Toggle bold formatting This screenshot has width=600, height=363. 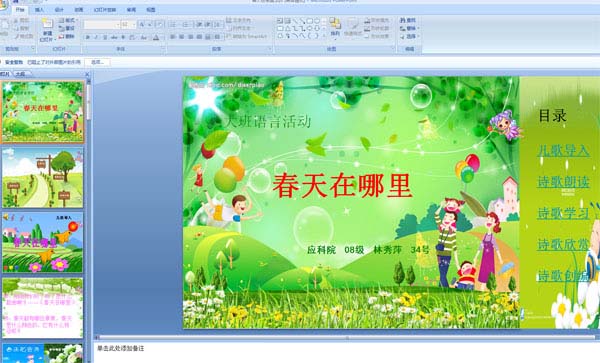click(x=88, y=37)
